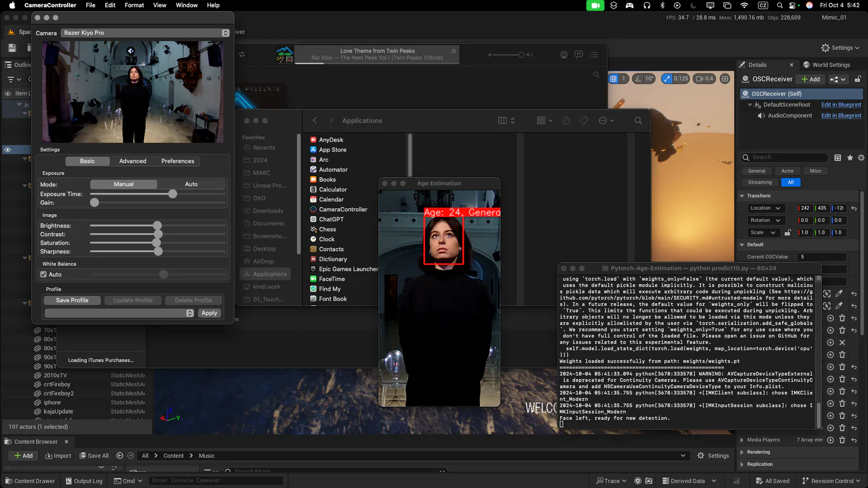Open Location type dropdown

click(x=765, y=208)
